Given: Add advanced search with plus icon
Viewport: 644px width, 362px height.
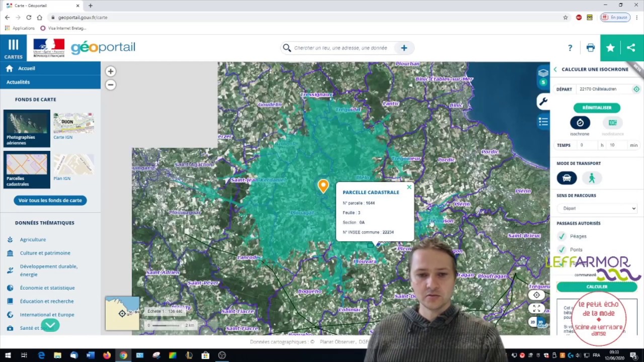Looking at the screenshot, I should coord(404,48).
